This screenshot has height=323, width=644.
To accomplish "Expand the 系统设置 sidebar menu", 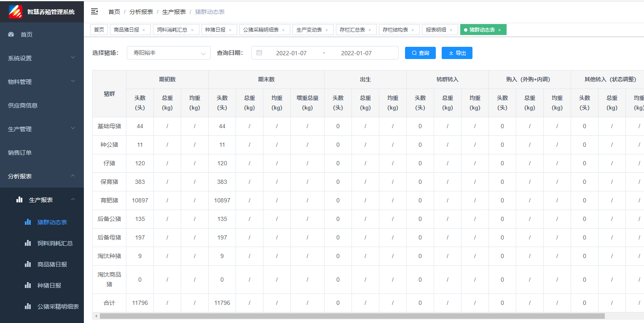I will [x=42, y=58].
